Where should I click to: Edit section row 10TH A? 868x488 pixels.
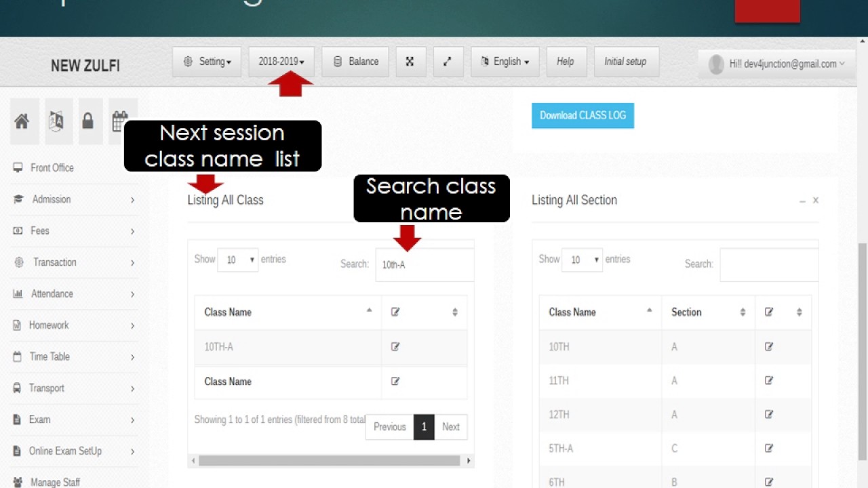click(x=769, y=347)
